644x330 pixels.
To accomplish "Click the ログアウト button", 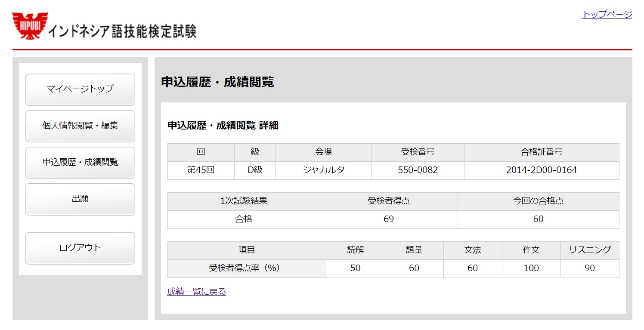I will click(80, 248).
